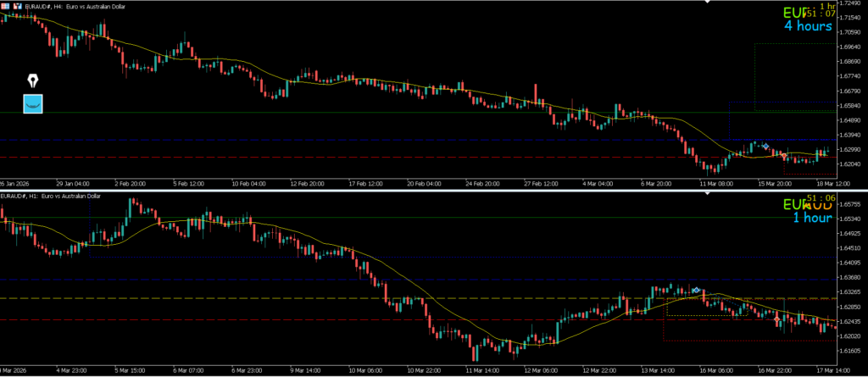Click the white pen nib icon
868x377 pixels.
tap(32, 81)
